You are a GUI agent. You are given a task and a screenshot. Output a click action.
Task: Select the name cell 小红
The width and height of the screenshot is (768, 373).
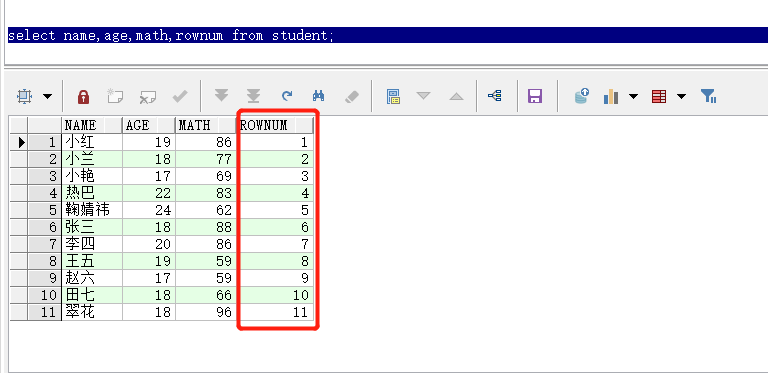(92, 142)
